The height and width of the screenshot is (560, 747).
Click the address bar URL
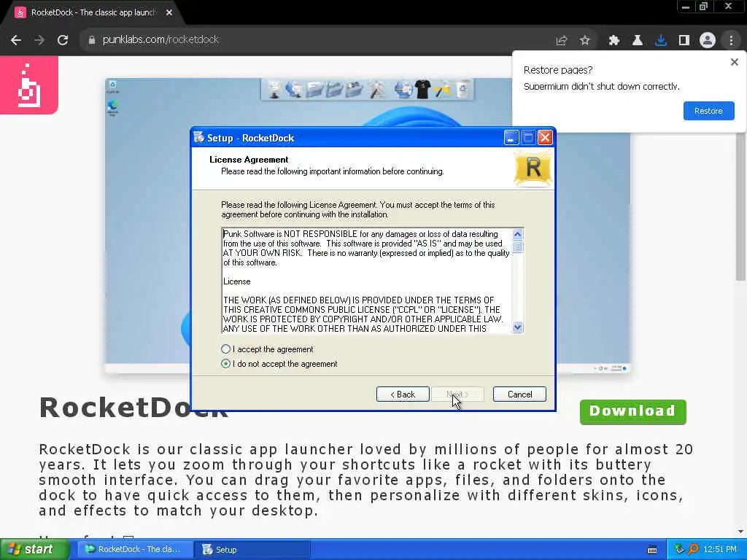pyautogui.click(x=160, y=39)
